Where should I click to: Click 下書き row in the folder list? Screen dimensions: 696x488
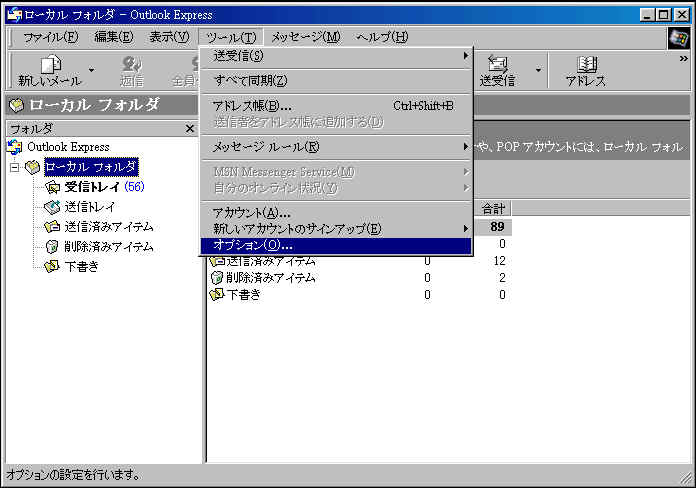360,295
